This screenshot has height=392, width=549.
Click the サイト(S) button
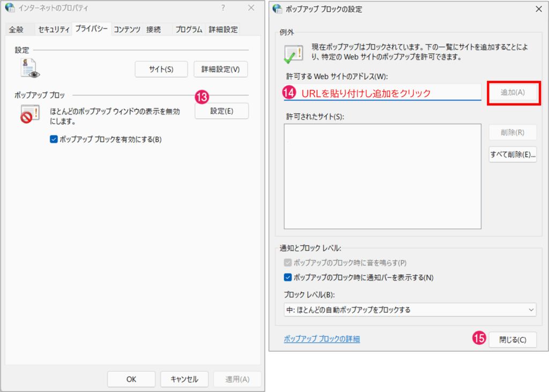pos(161,69)
